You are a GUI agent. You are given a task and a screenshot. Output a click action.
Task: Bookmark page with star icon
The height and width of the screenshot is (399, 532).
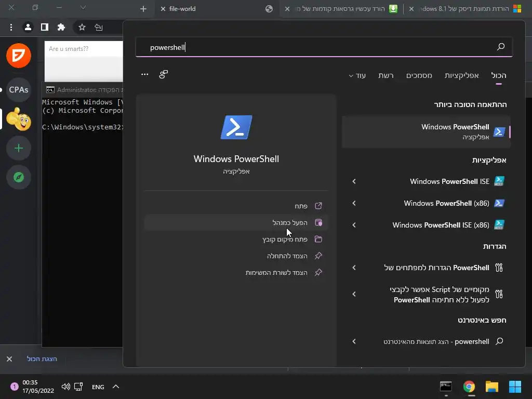(x=82, y=27)
